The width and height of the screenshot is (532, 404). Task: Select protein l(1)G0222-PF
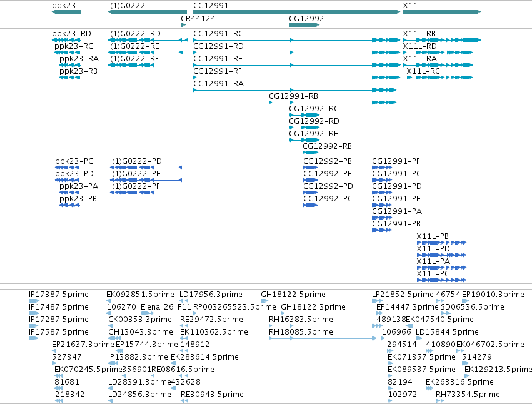click(132, 193)
